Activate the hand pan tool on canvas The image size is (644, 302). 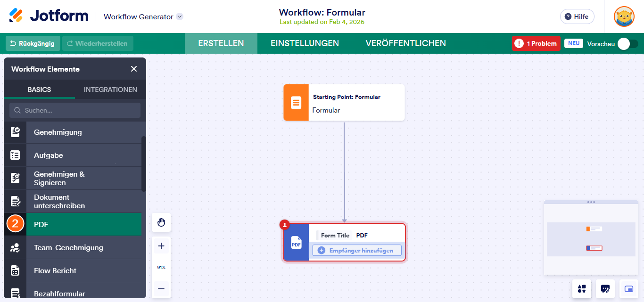[161, 222]
